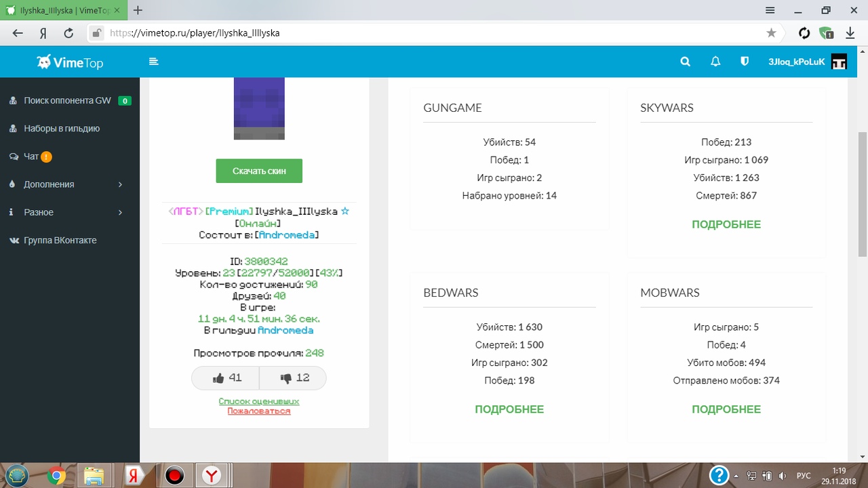Bookmark page with star icon in address bar
Screen dimensions: 868x488
771,33
